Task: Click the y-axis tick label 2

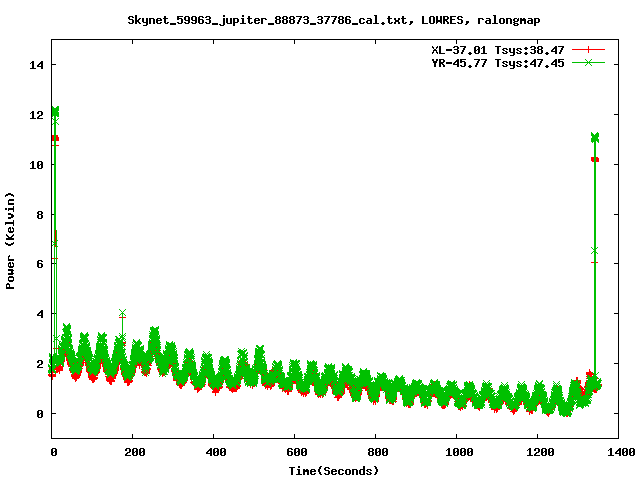Action: [40, 364]
